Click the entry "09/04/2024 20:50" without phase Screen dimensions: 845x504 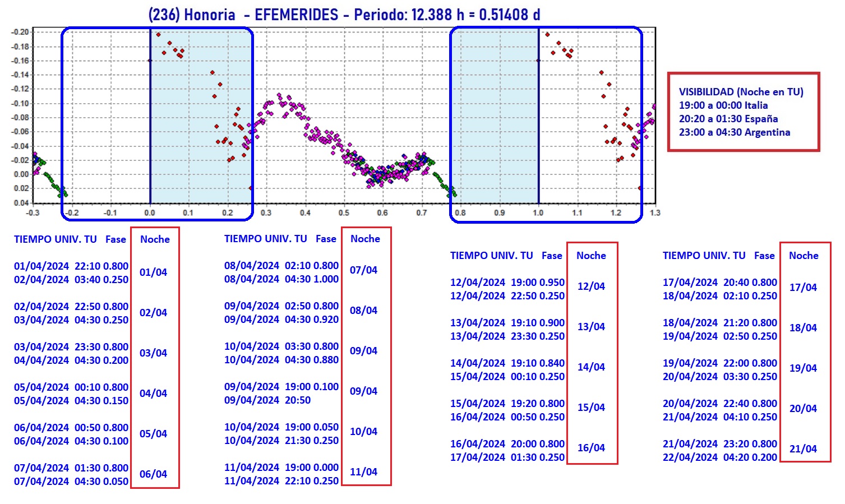[x=267, y=400]
